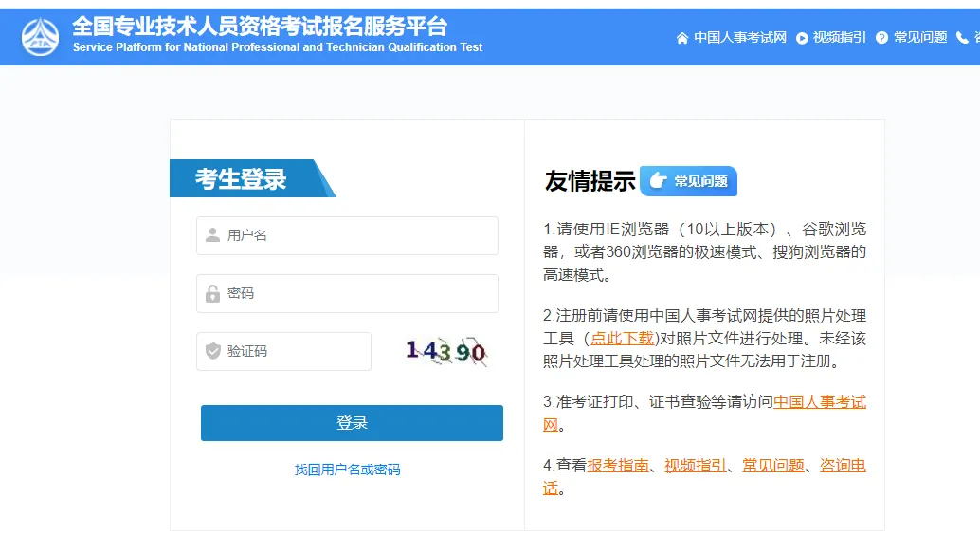Open the 报考指南 link
Screen dimensions: 980x554
(618, 466)
